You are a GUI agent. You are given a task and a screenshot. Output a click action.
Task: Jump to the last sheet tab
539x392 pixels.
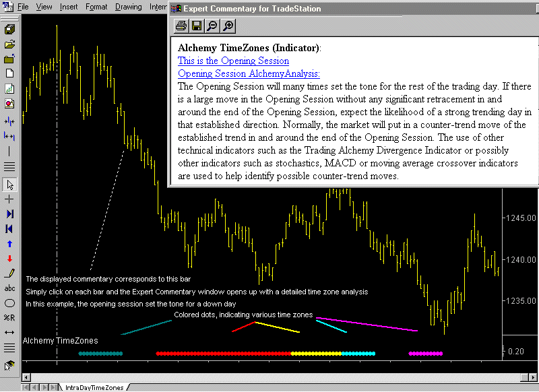pos(54,387)
